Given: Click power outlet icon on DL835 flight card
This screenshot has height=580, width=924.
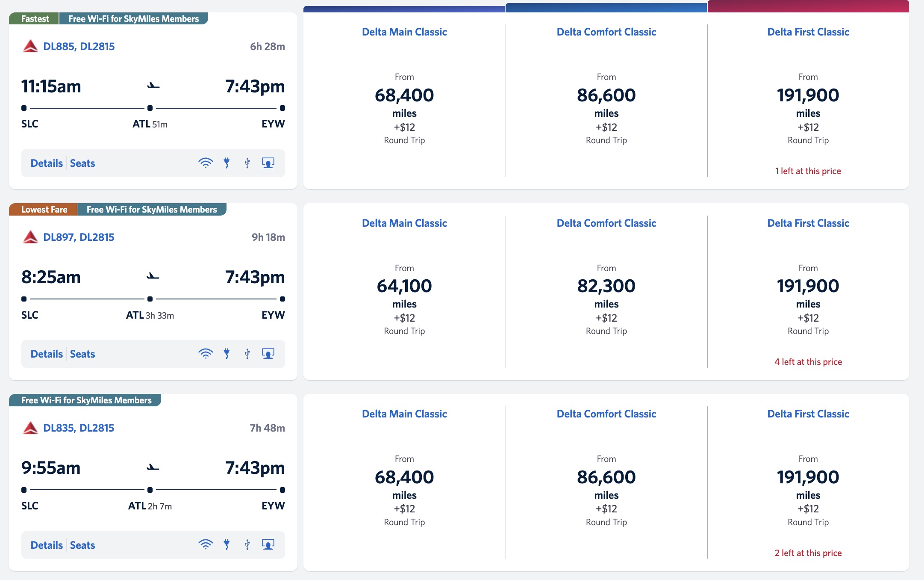Looking at the screenshot, I should [x=227, y=544].
